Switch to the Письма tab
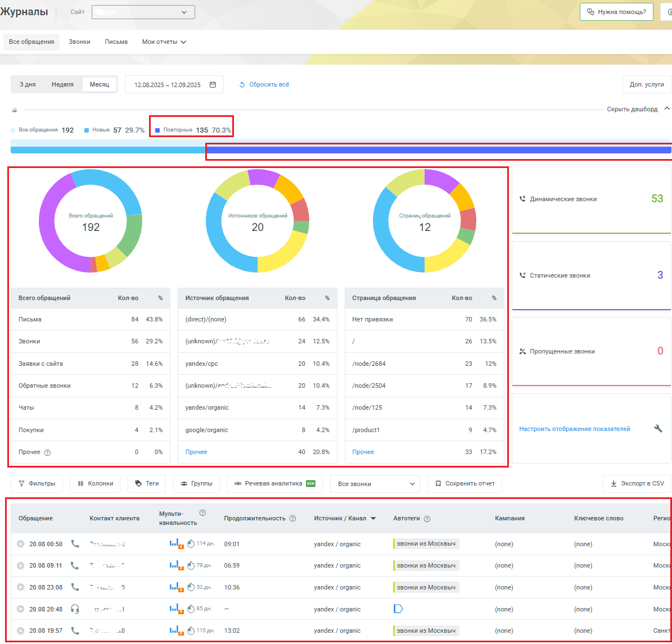Viewport: 672px width, 644px height. (116, 42)
